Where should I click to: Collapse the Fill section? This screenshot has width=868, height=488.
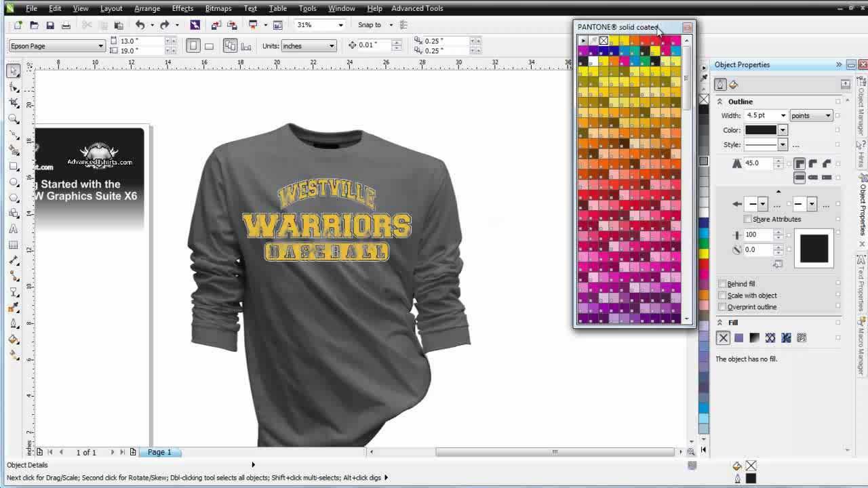tap(720, 323)
